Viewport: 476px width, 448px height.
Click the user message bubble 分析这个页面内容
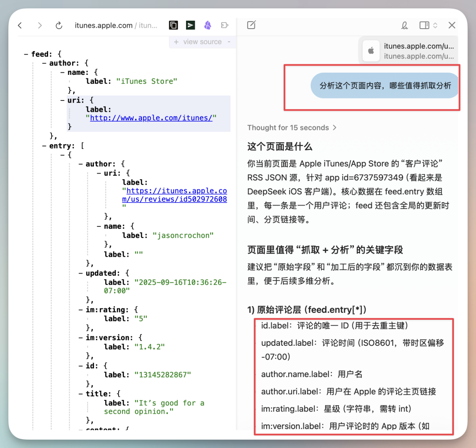(x=385, y=85)
